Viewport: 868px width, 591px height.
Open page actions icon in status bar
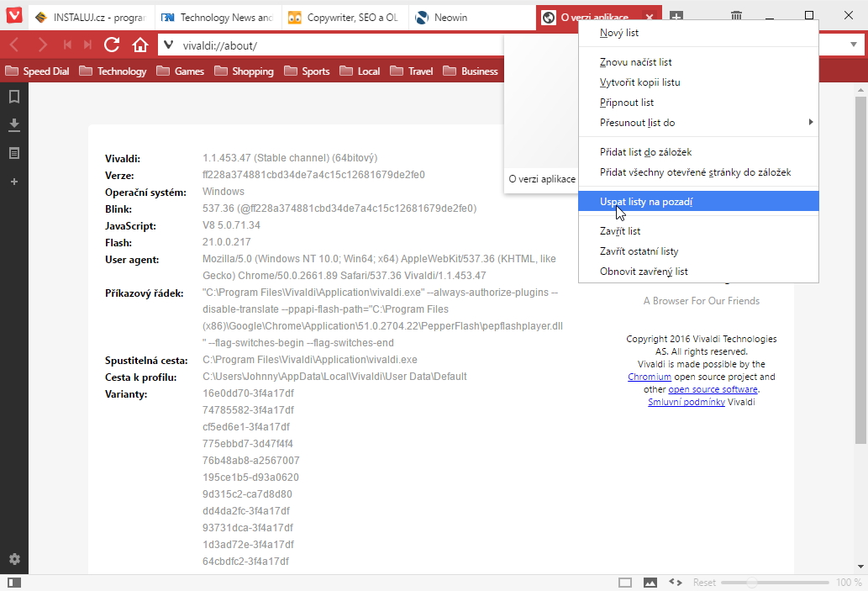[676, 582]
